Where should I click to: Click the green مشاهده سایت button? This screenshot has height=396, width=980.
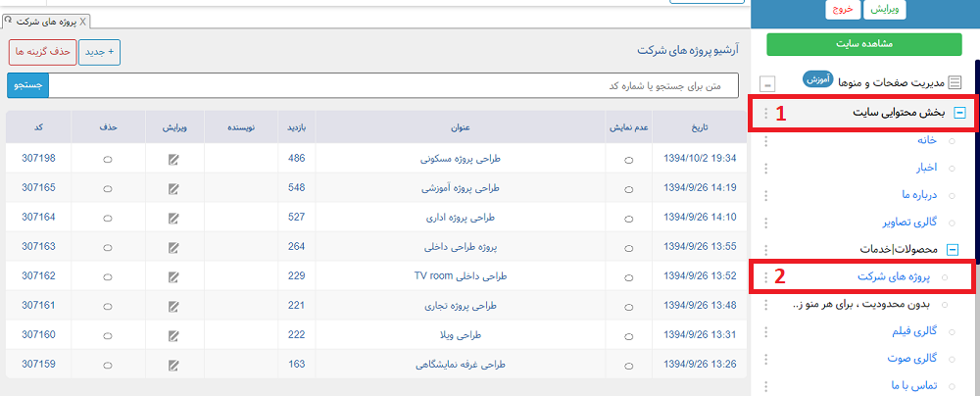pos(863,44)
